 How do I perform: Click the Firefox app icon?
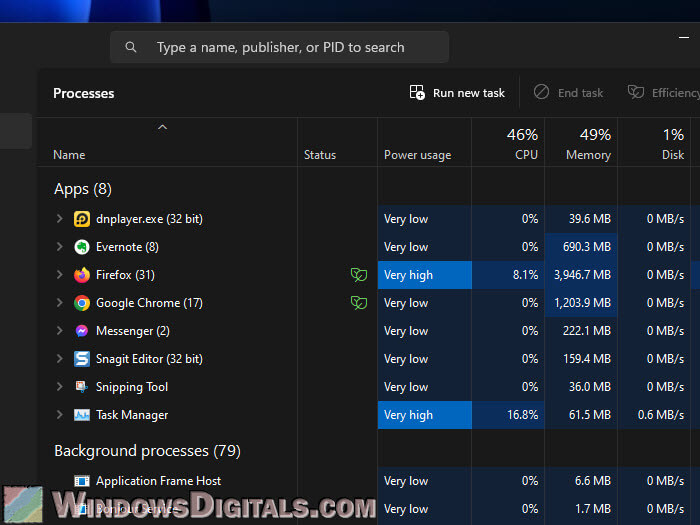pos(82,275)
